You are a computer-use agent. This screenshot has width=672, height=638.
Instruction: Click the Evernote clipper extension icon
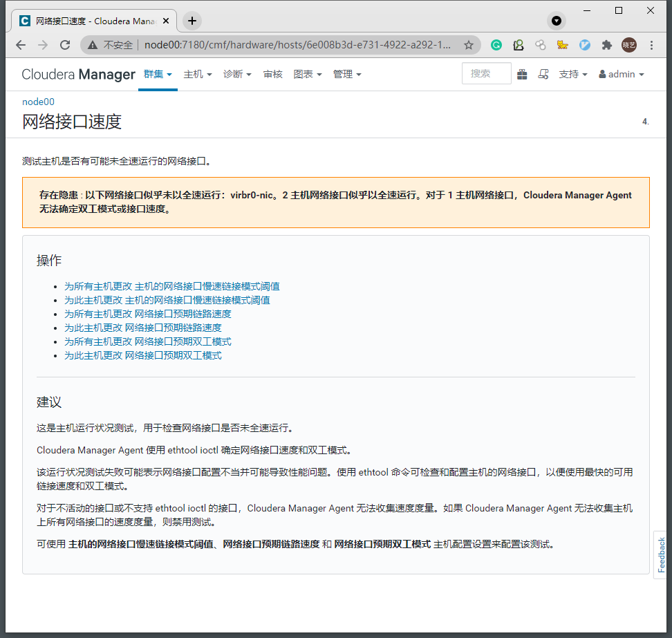pyautogui.click(x=519, y=45)
